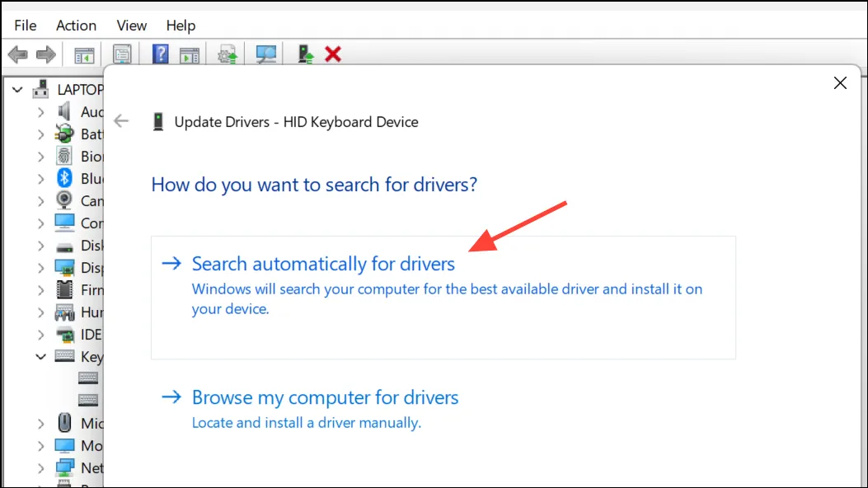Open the Action menu

pyautogui.click(x=76, y=26)
